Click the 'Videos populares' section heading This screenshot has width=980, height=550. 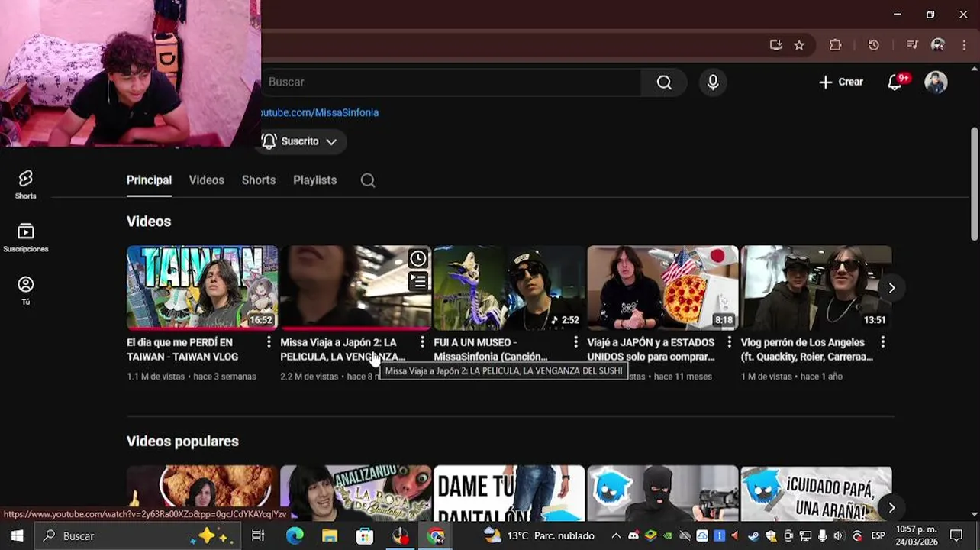pyautogui.click(x=182, y=442)
